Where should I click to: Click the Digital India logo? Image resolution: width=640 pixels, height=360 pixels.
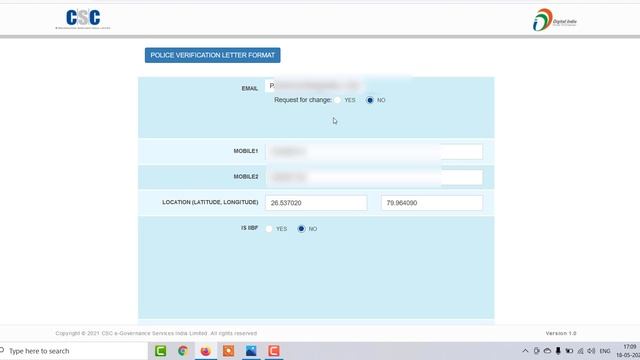point(555,20)
